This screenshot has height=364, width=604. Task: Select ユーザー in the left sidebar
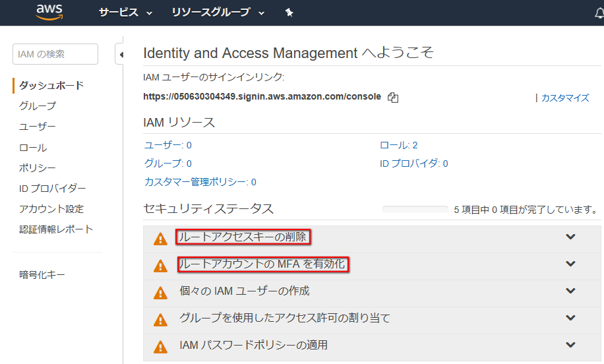point(38,127)
